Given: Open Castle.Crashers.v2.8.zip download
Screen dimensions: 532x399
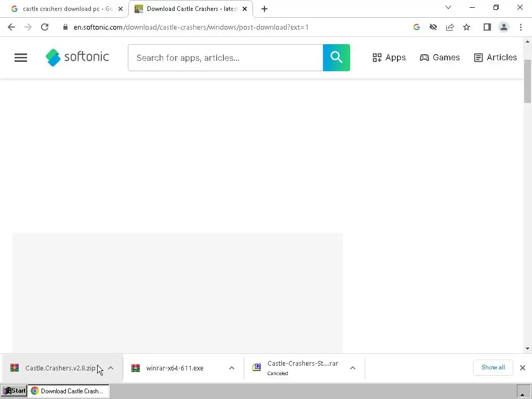Looking at the screenshot, I should (x=60, y=368).
